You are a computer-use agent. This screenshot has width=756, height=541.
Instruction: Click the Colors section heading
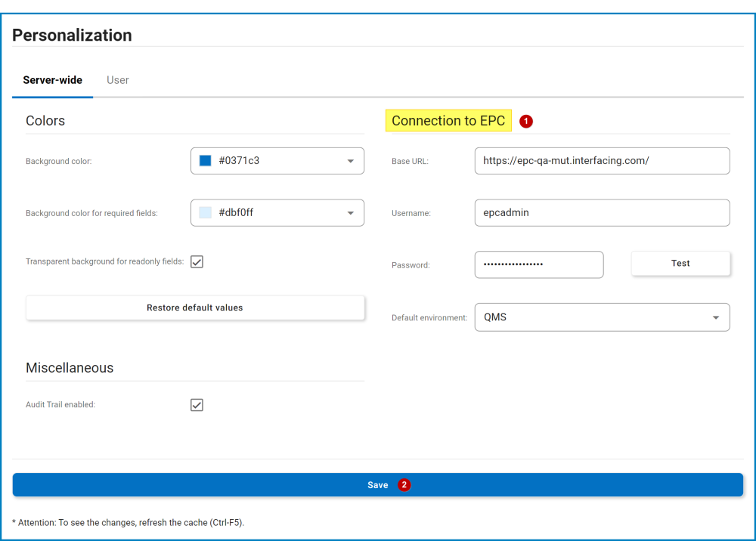click(45, 121)
